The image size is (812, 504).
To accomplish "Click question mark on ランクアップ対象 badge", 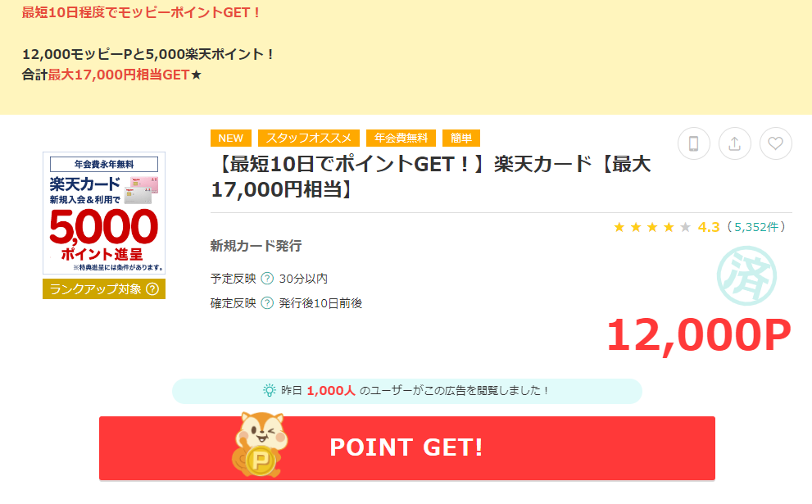I will point(152,289).
